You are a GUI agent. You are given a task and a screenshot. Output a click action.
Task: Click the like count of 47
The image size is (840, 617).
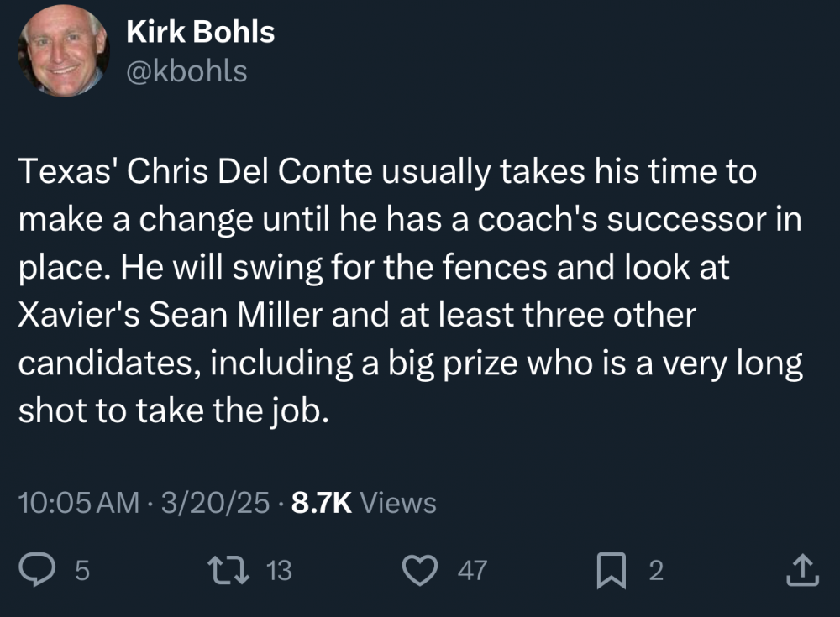(x=472, y=572)
